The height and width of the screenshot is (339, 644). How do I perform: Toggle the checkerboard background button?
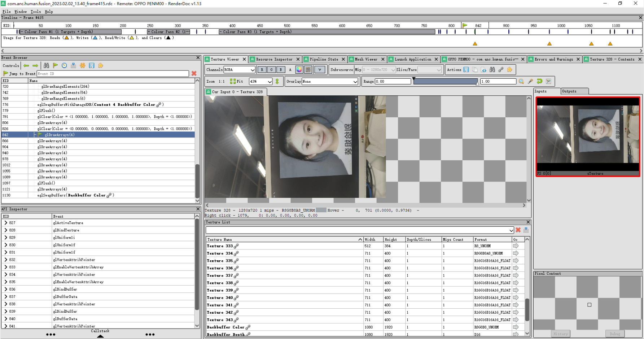point(308,70)
